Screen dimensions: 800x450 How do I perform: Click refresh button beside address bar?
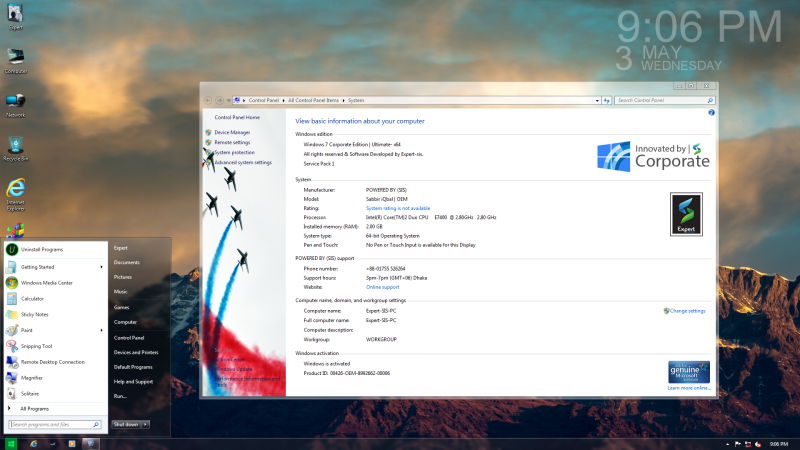[x=607, y=101]
